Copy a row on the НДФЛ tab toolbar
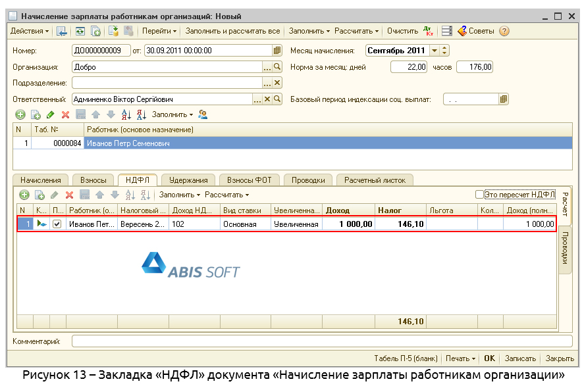The width and height of the screenshot is (582, 392). click(40, 195)
